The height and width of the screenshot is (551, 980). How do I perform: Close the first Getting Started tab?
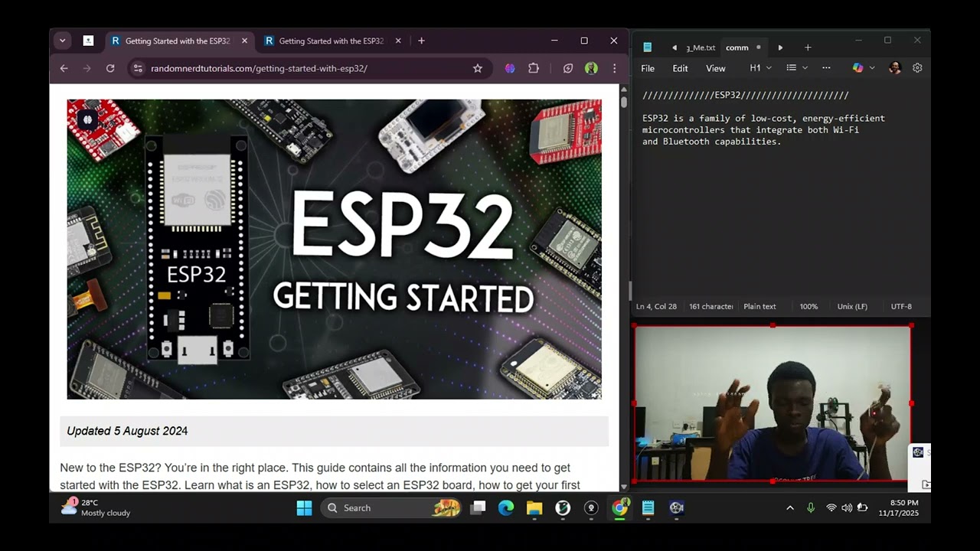tap(245, 41)
